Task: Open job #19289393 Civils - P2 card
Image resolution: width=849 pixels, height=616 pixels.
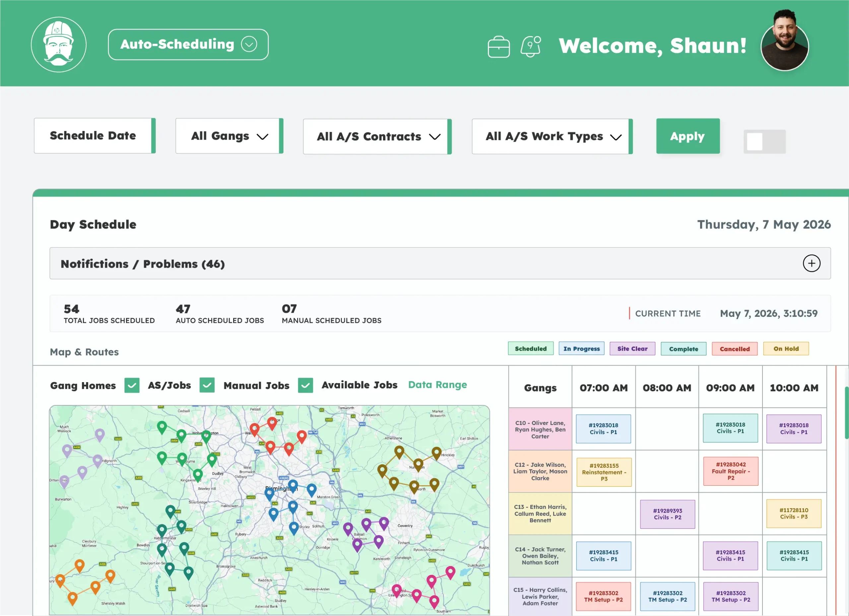Action: click(668, 514)
